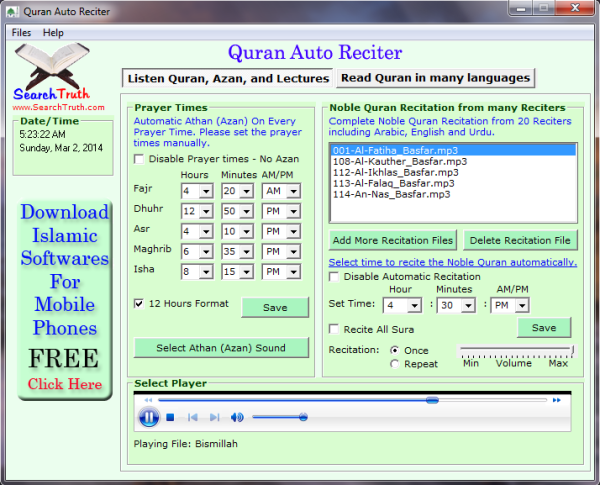Tick Disable Prayer times - No Azan
Viewport: 600px width, 485px height.
[x=139, y=159]
